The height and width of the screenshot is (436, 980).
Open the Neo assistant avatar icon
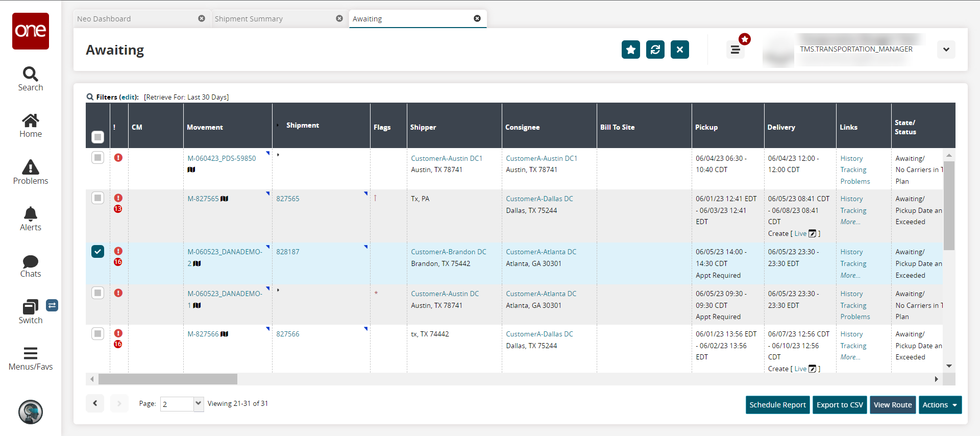31,412
